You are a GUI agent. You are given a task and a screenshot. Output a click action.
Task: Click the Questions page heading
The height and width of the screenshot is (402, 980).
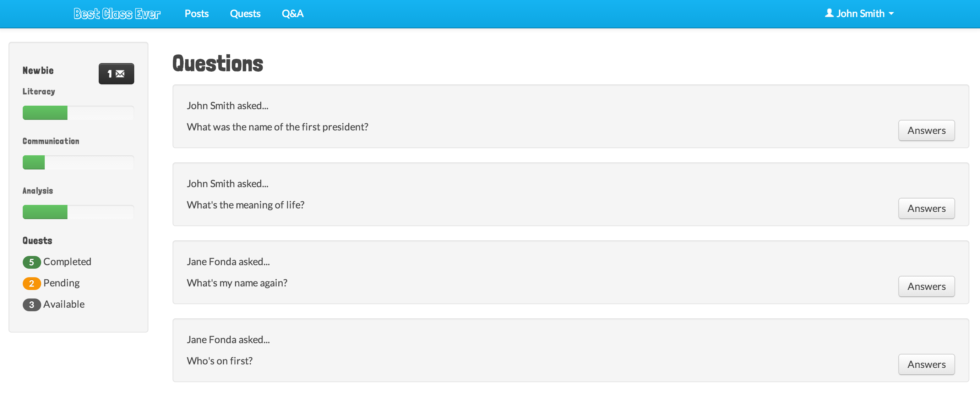coord(218,63)
